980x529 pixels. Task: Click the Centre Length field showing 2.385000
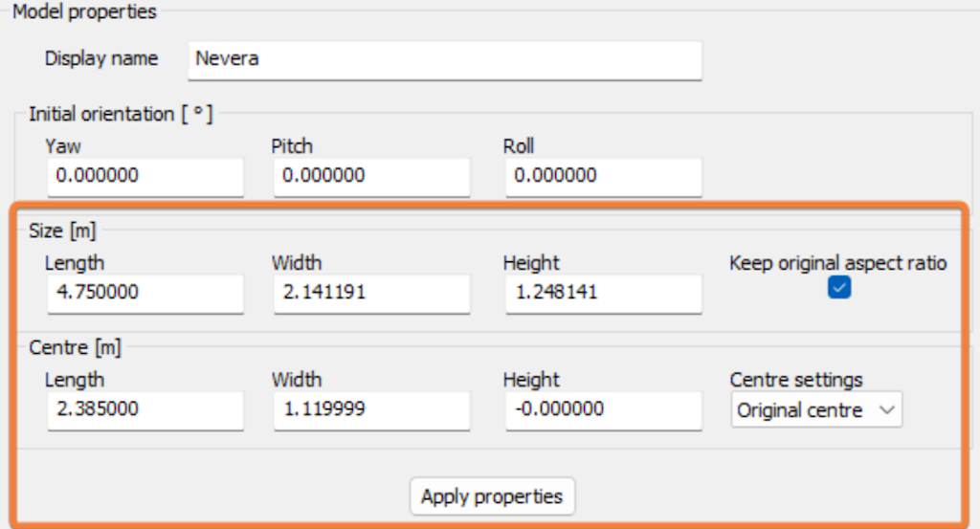click(145, 409)
